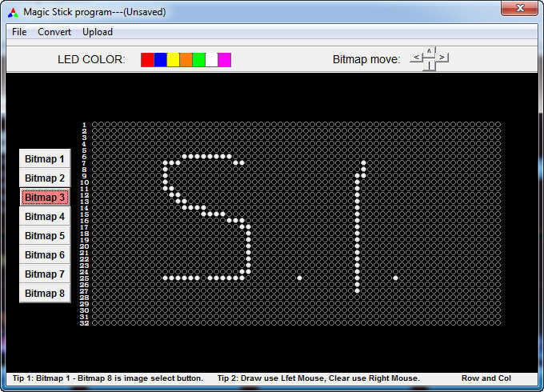Screen dimensions: 544x392
Task: Click the lit LED dot after the 1
Action: click(395, 278)
